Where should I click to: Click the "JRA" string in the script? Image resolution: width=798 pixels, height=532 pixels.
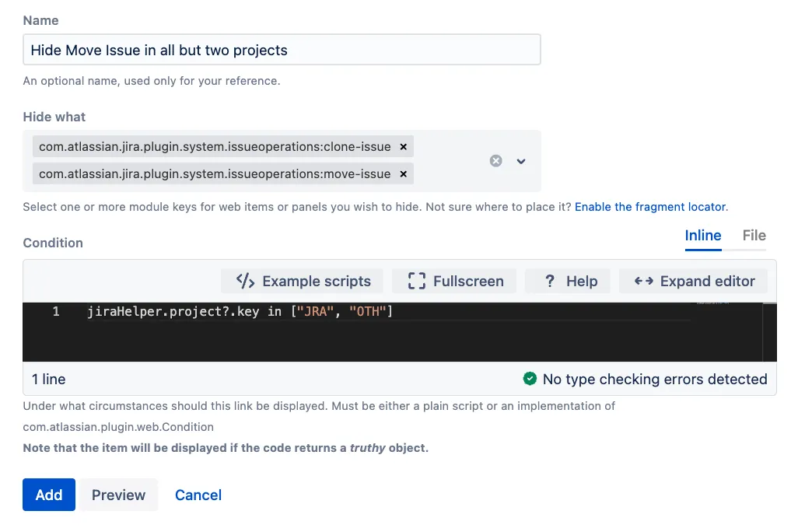tap(316, 311)
